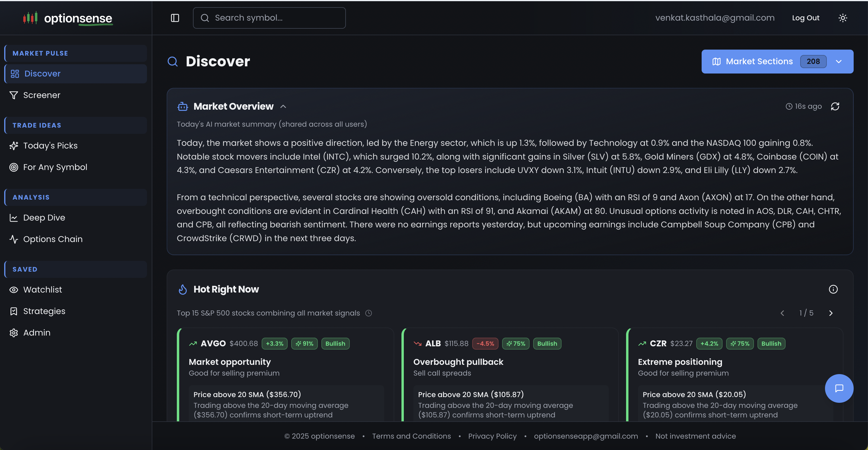The height and width of the screenshot is (450, 868).
Task: Click the Log Out button
Action: click(x=805, y=18)
